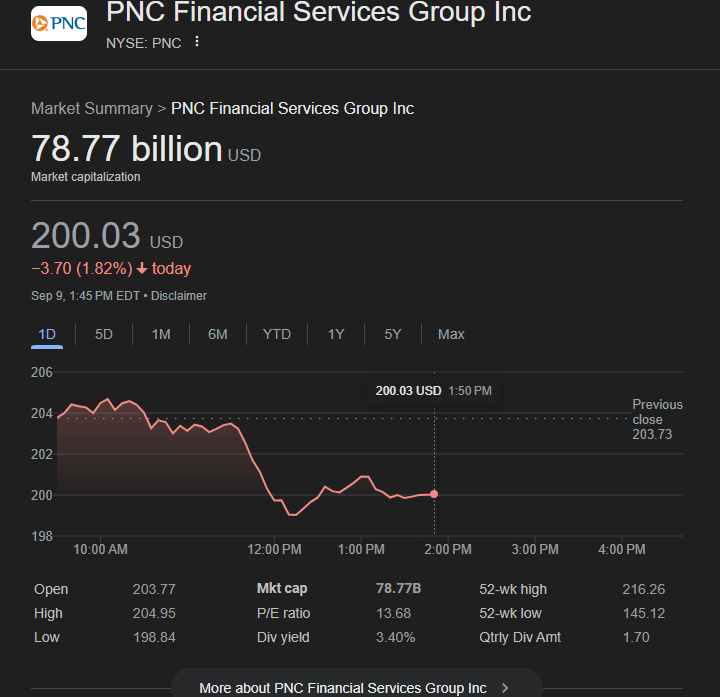Click the PNC Financial Services Group Inc heading
The image size is (720, 697).
(319, 13)
